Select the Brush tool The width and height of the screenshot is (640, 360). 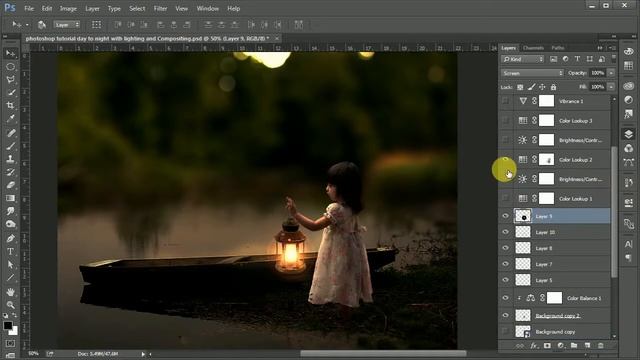[11, 146]
